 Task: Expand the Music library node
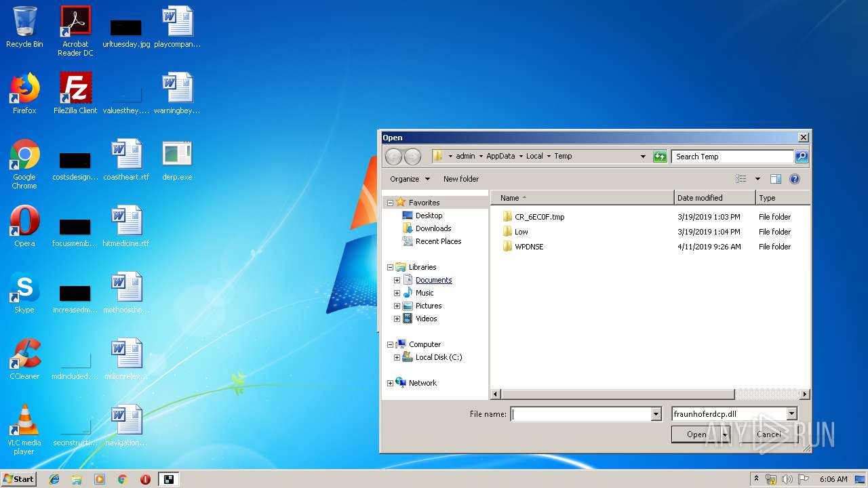pos(397,293)
